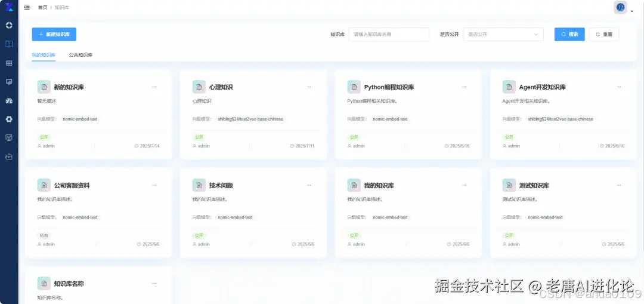
Task: Click the app logo in the sidebar
Action: (8, 7)
